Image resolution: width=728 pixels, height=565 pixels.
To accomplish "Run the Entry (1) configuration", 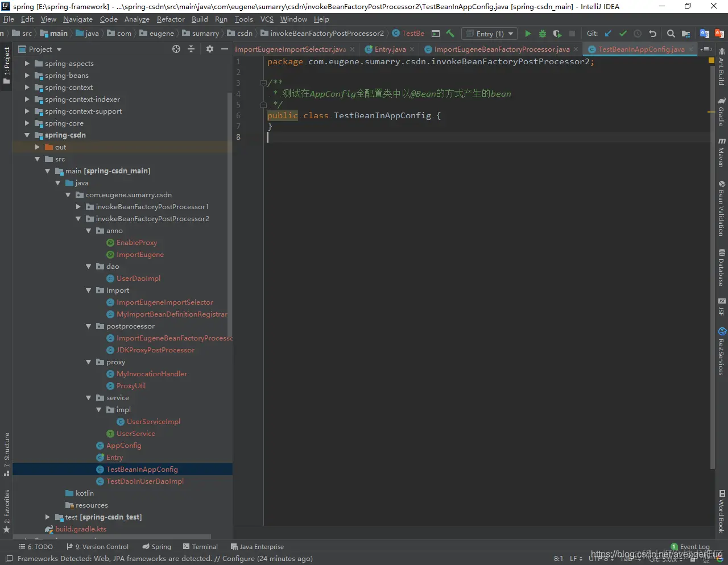I will click(x=528, y=34).
